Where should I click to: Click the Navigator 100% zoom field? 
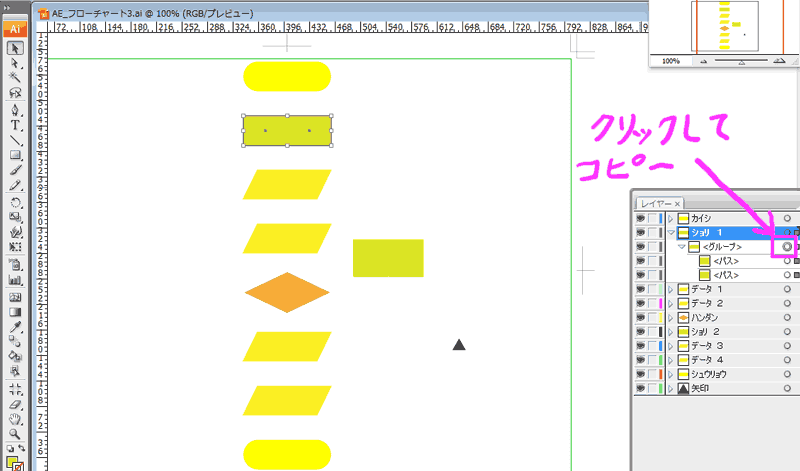[671, 61]
